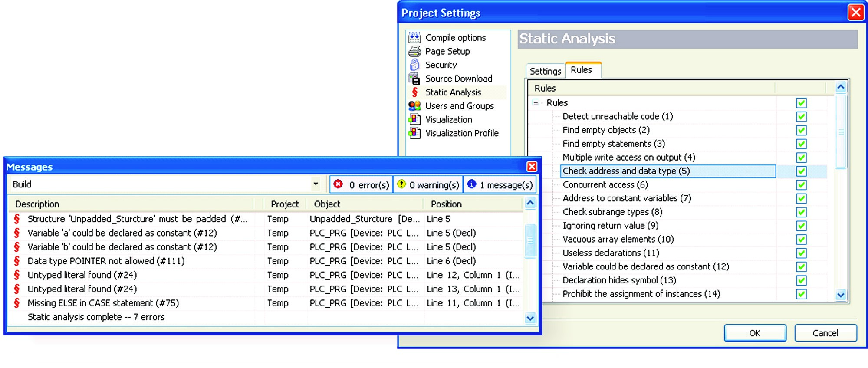Toggle Multiple write access on output checkbox
The height and width of the screenshot is (368, 868).
click(x=801, y=158)
